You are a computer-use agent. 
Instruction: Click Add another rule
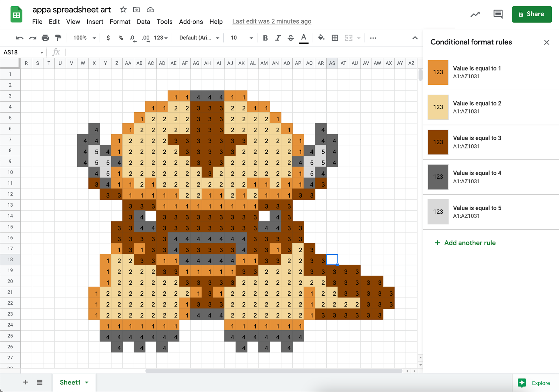click(x=465, y=243)
